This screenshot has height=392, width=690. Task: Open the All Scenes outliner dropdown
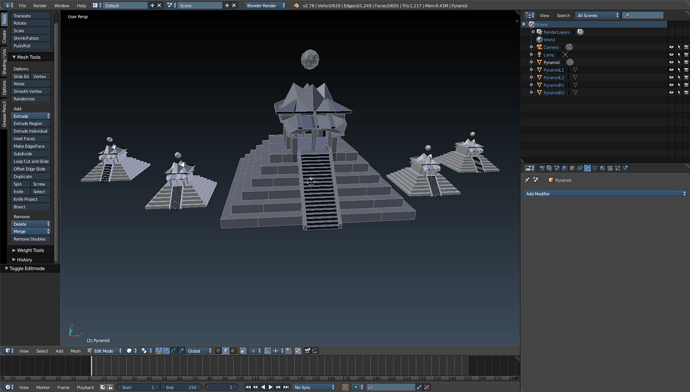pyautogui.click(x=597, y=15)
